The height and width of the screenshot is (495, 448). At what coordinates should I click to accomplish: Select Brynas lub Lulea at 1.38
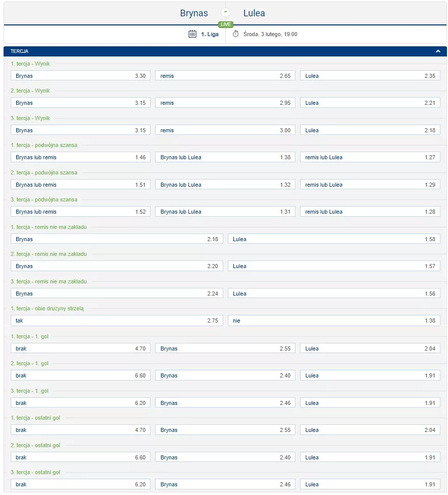[225, 157]
